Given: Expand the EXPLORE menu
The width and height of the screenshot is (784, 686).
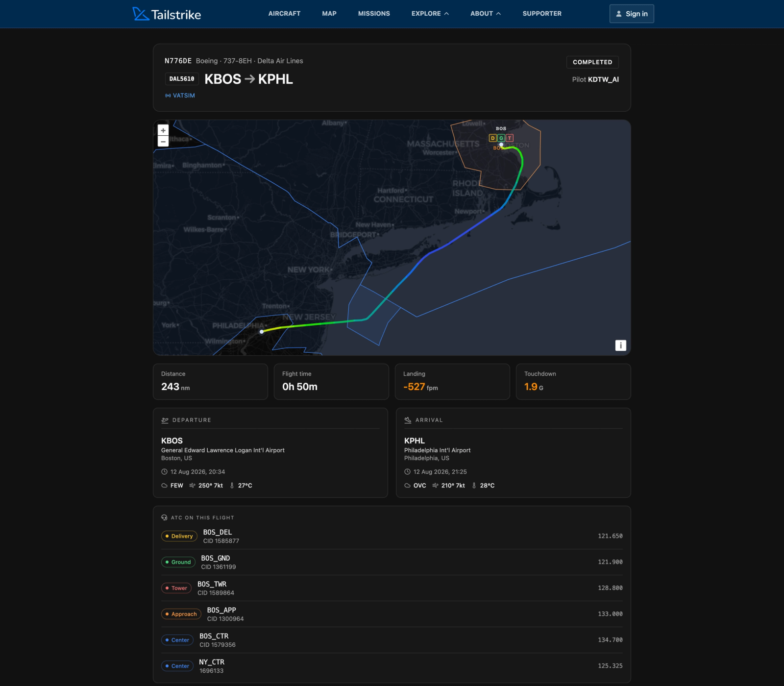Looking at the screenshot, I should (x=430, y=14).
